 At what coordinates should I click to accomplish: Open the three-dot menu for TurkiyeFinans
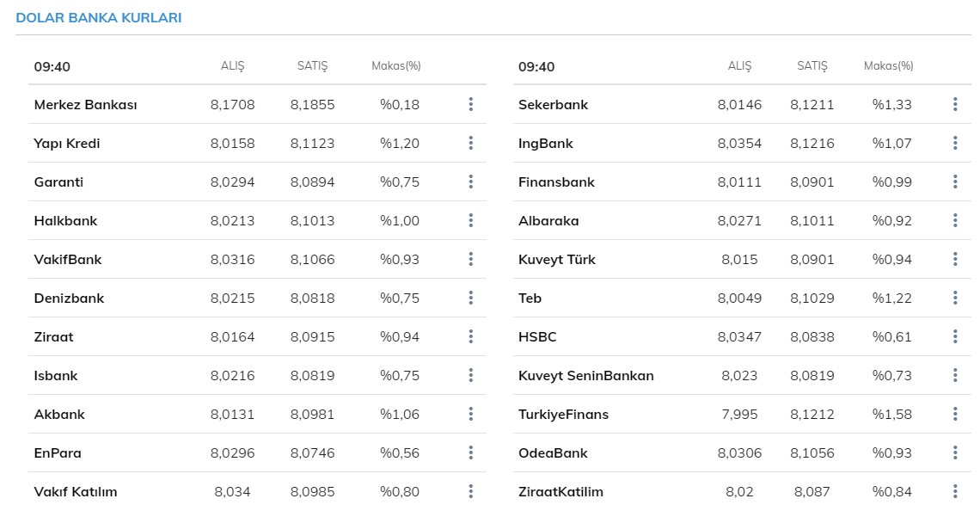click(x=955, y=414)
